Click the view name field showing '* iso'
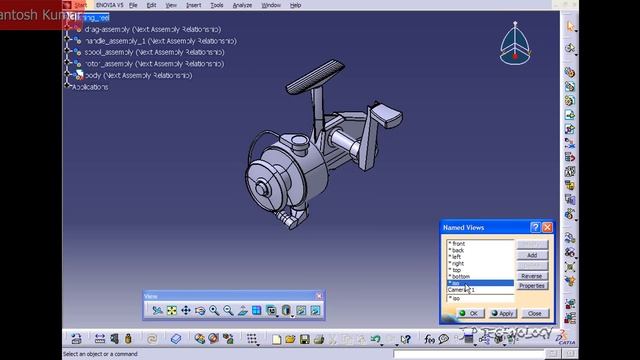The height and width of the screenshot is (360, 640). 480,298
